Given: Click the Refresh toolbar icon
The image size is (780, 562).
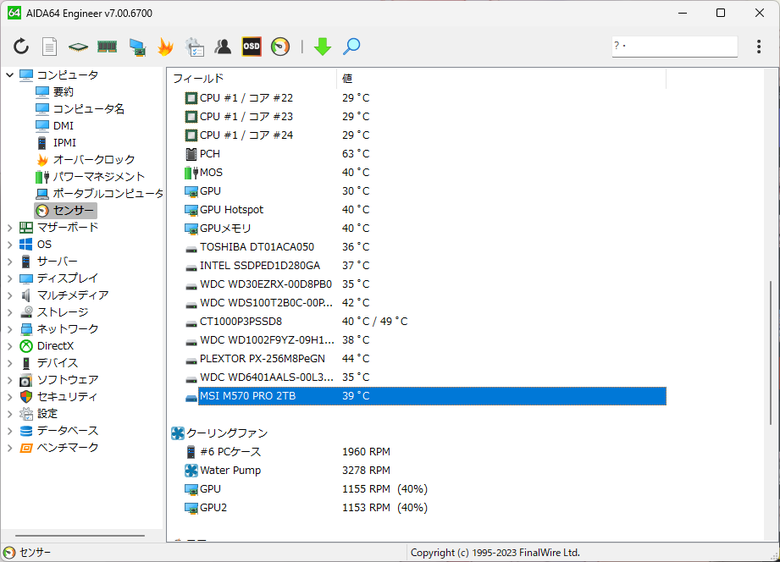Looking at the screenshot, I should 21,47.
